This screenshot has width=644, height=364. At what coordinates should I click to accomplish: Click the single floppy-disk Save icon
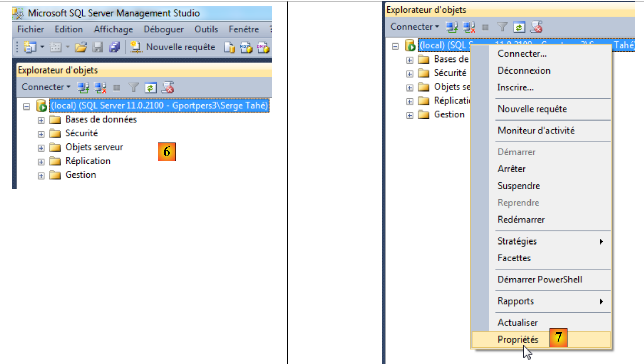pyautogui.click(x=98, y=47)
